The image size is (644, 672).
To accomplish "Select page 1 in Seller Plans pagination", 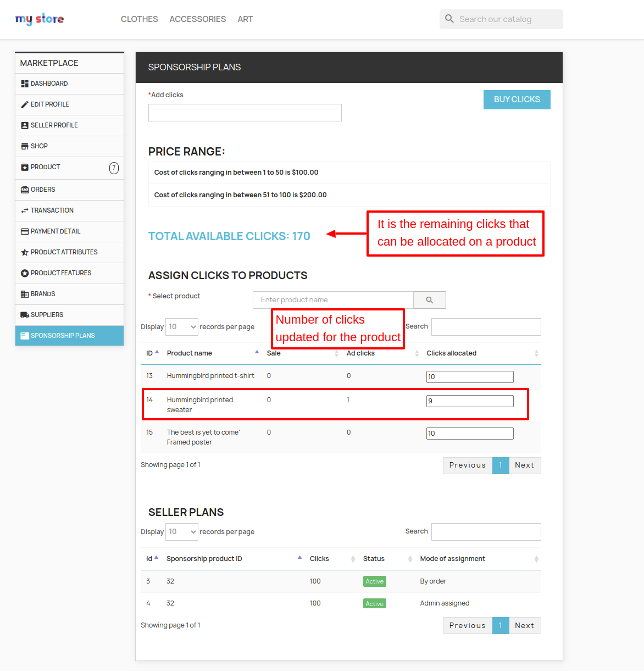I will (501, 626).
